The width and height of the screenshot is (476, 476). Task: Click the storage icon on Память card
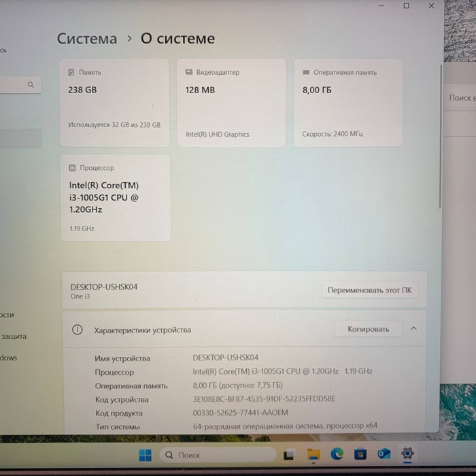(71, 72)
